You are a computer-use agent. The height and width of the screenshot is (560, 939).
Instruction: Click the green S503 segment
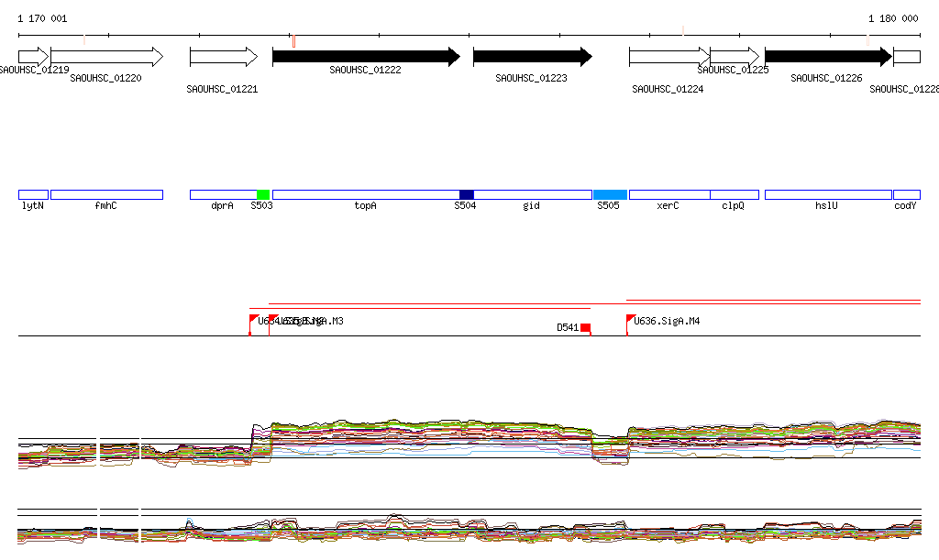coord(263,194)
